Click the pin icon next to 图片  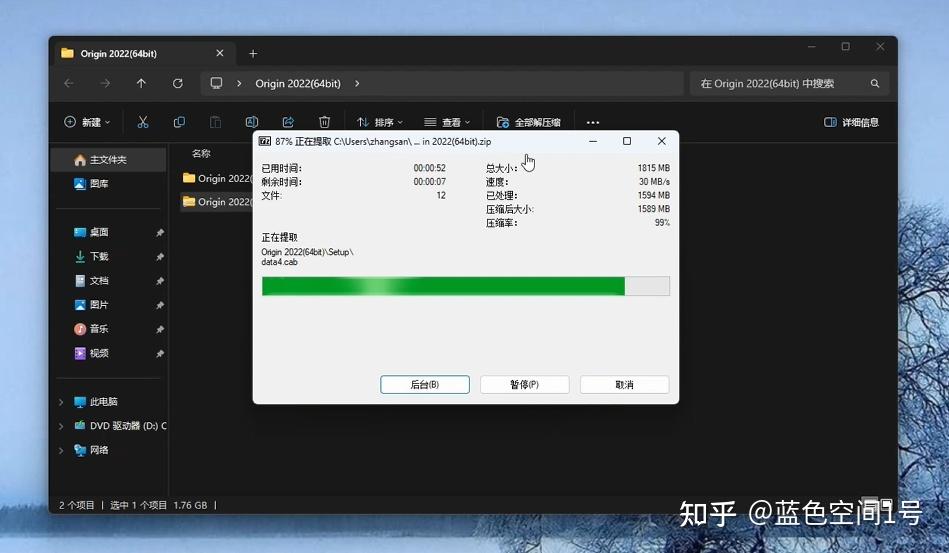[160, 306]
